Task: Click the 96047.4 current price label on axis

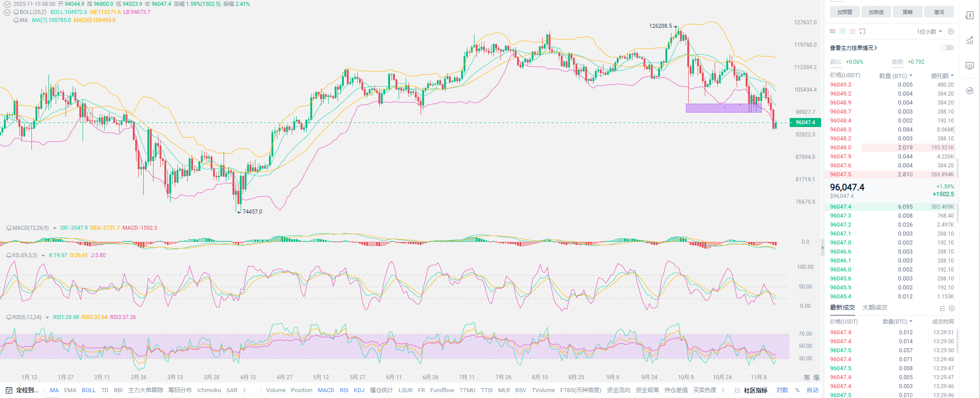Action: point(805,122)
